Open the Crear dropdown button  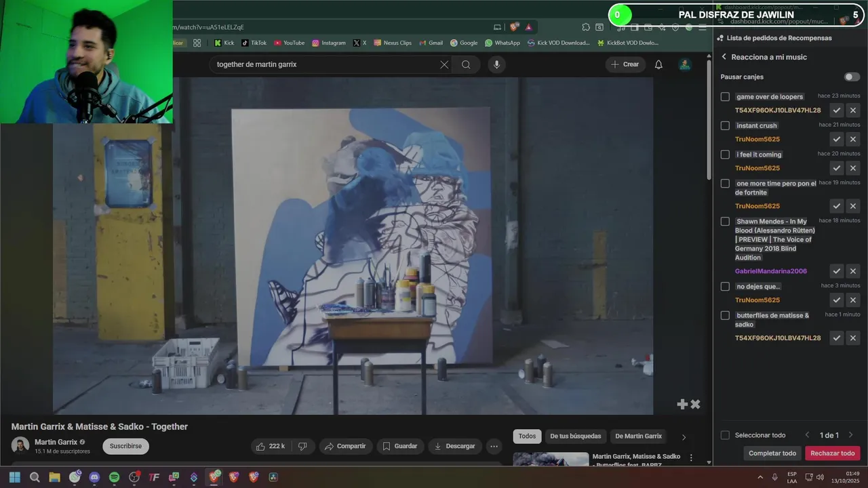pyautogui.click(x=625, y=64)
